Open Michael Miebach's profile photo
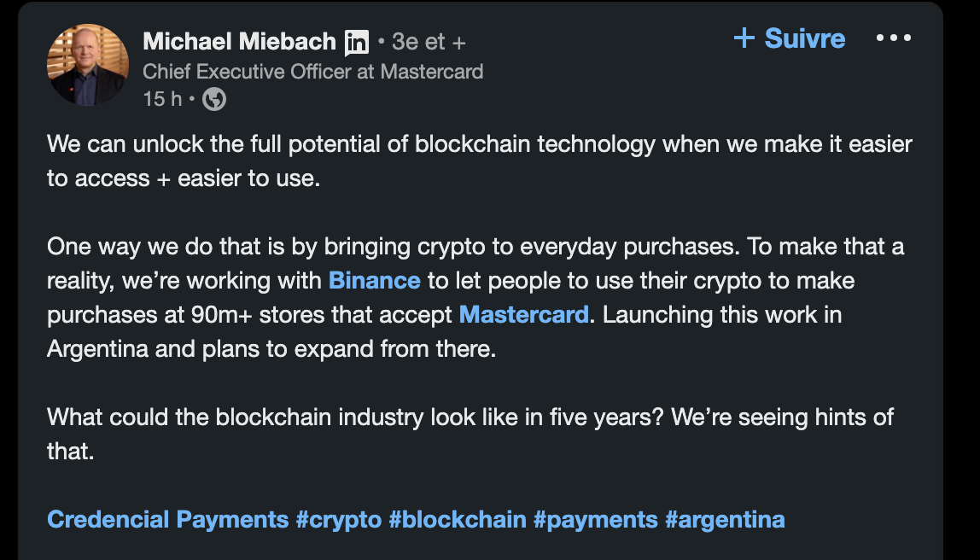The image size is (980, 560). (x=88, y=65)
